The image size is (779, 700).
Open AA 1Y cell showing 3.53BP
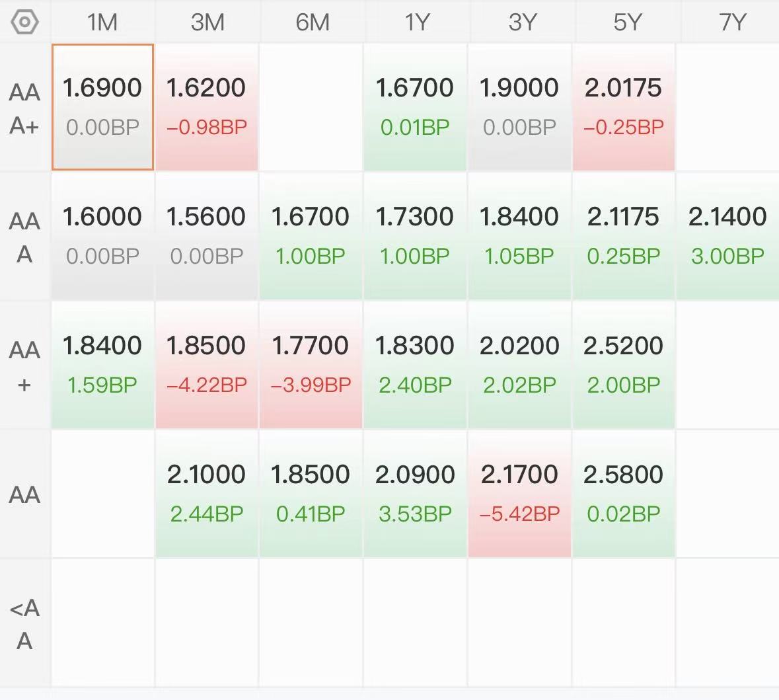click(415, 493)
